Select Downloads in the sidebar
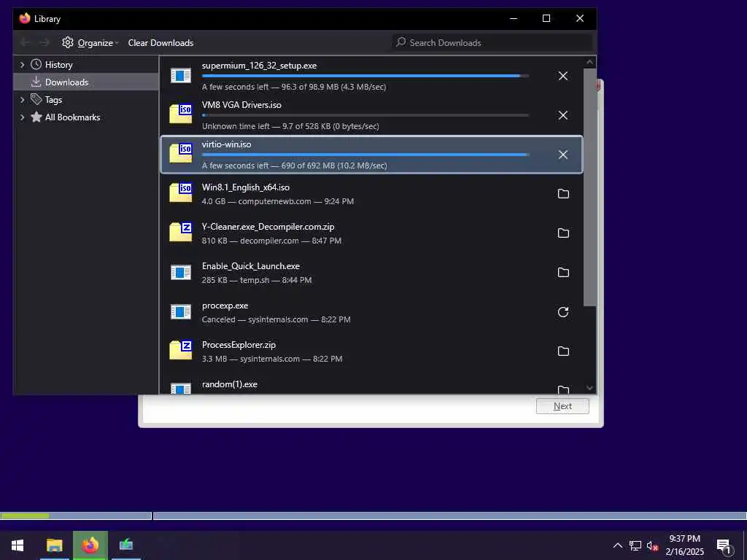747x560 pixels. (x=86, y=82)
